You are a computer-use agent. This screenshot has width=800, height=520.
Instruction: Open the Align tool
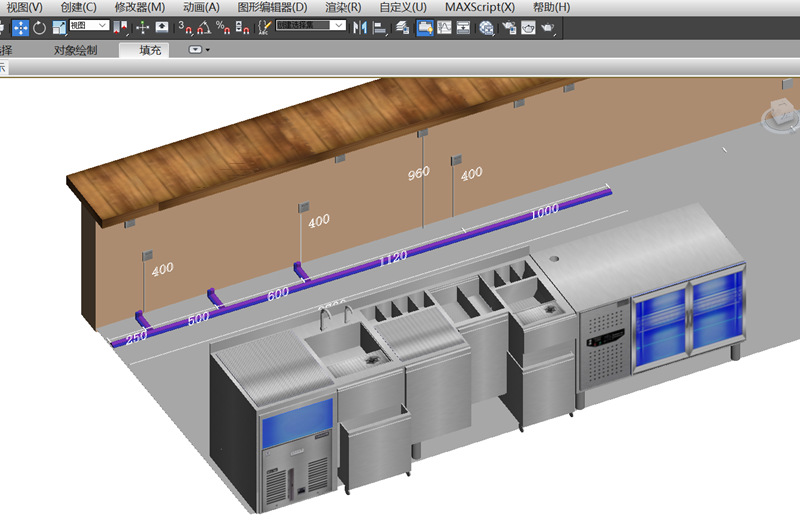381,27
